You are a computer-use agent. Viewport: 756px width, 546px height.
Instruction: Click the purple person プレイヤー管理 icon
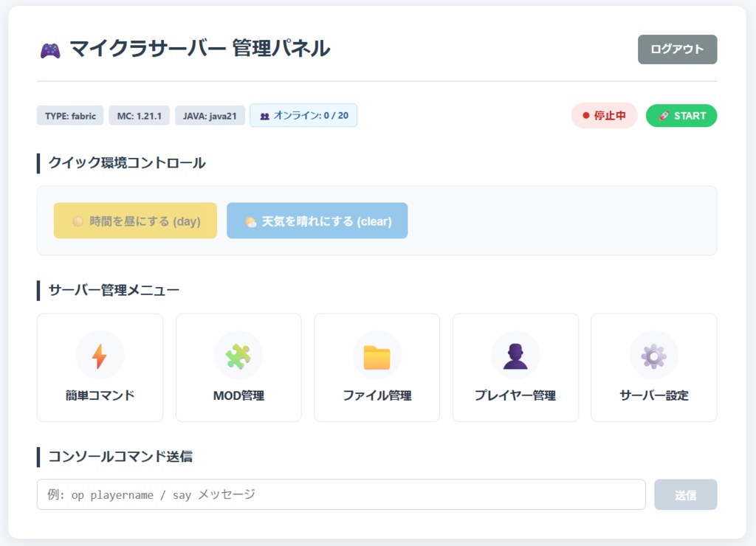pos(515,356)
